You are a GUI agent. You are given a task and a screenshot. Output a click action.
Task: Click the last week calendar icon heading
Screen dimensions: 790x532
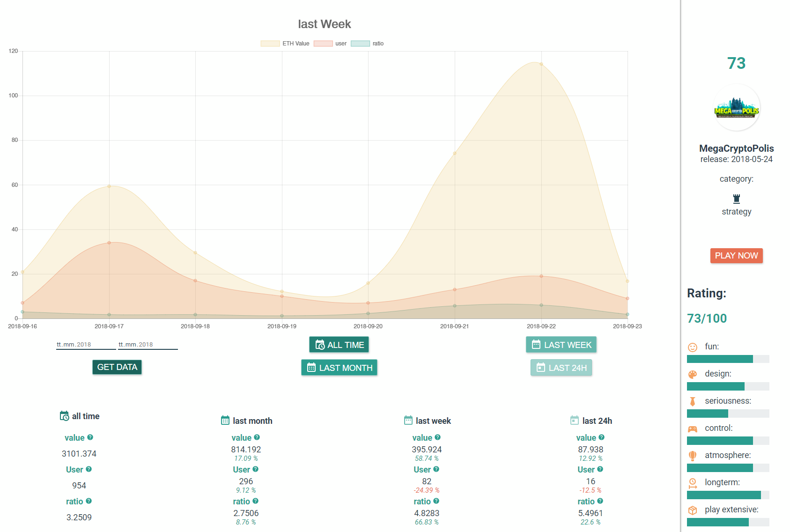click(408, 421)
